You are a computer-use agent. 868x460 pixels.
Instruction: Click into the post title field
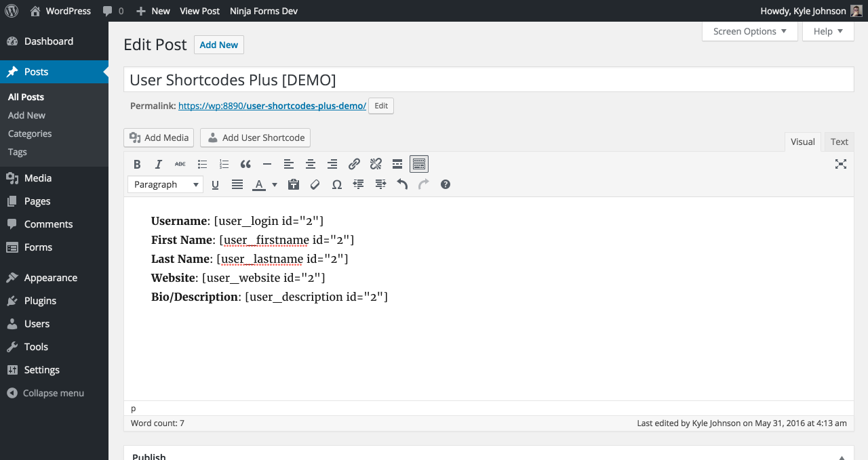488,80
